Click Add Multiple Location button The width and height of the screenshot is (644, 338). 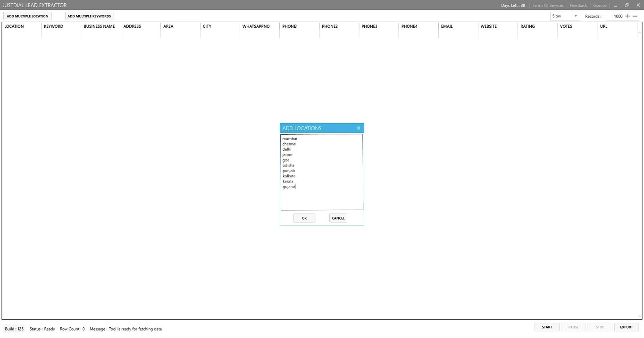tap(27, 16)
